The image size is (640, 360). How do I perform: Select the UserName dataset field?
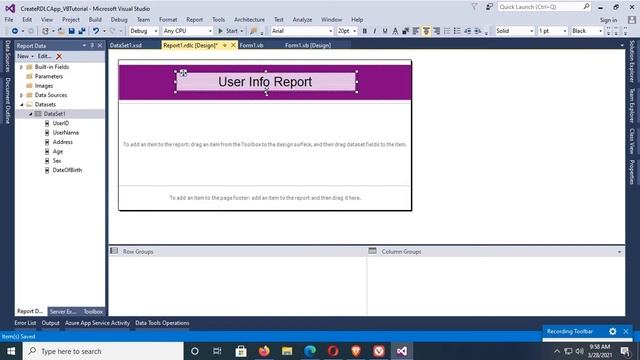65,133
